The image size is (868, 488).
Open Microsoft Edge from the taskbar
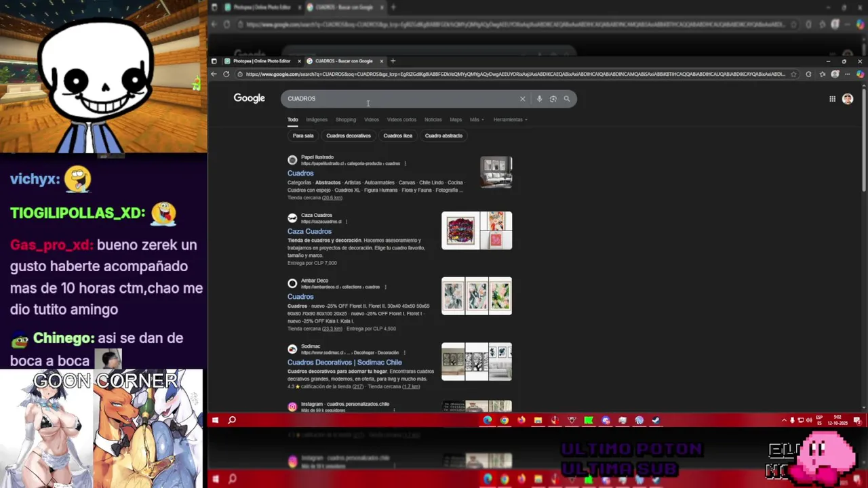coord(488,420)
